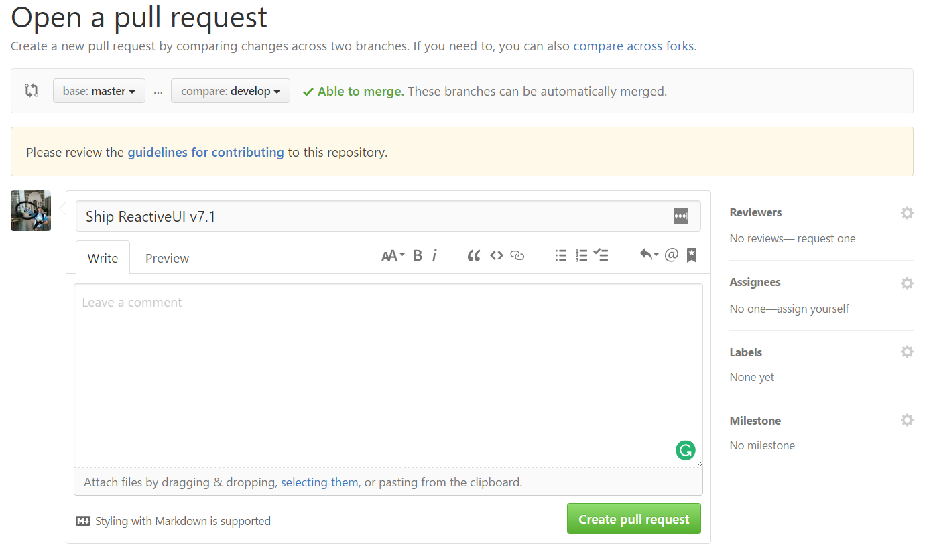Open the saved replies dropdown
Image resolution: width=931 pixels, height=560 pixels.
click(x=649, y=255)
